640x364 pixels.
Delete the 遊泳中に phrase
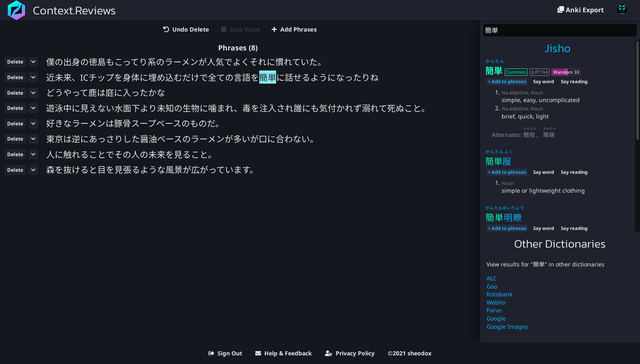[x=15, y=108]
